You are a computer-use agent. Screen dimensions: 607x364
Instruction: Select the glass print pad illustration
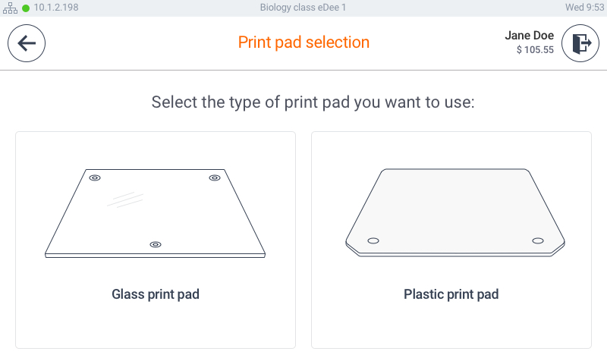coord(156,213)
